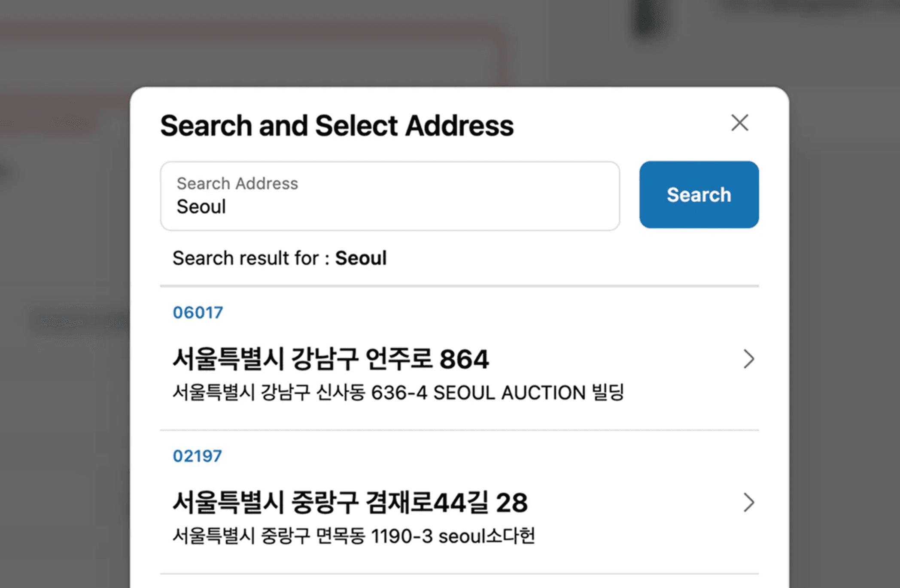This screenshot has width=900, height=588.
Task: Select the postal code 02197 link
Action: click(197, 456)
